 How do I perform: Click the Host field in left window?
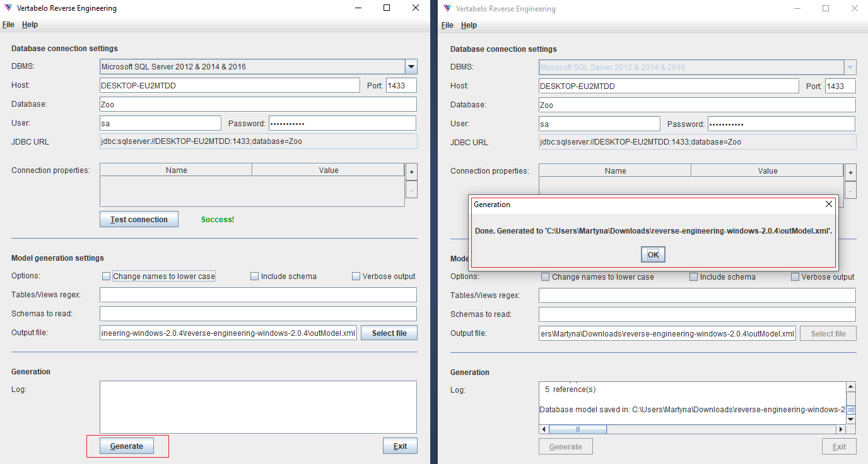point(230,85)
